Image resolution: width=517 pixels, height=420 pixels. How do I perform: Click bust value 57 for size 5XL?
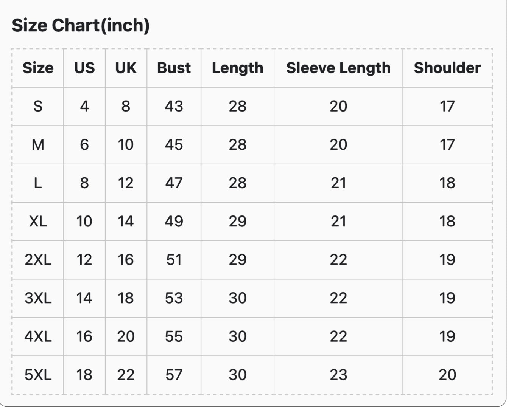coord(174,375)
